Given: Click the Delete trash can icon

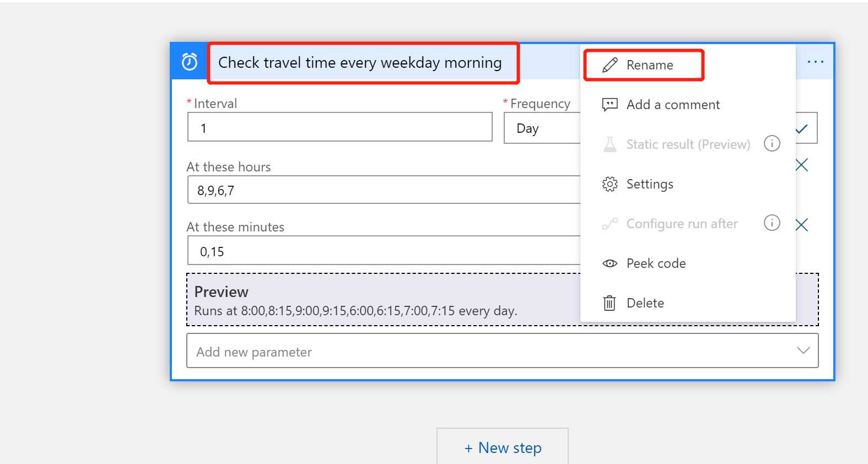Looking at the screenshot, I should click(x=610, y=303).
